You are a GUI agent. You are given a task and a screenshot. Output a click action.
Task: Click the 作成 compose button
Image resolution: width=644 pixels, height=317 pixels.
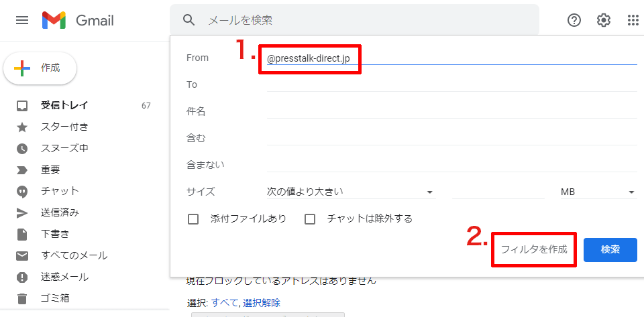(x=40, y=68)
